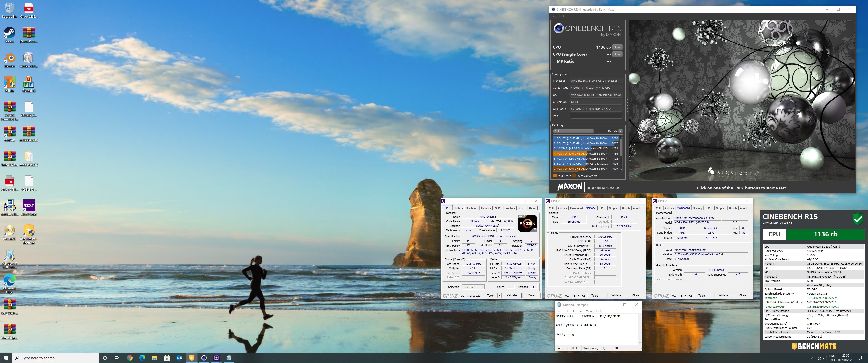Select ranking row 6 Intel Core i7-3930K

tap(586, 164)
